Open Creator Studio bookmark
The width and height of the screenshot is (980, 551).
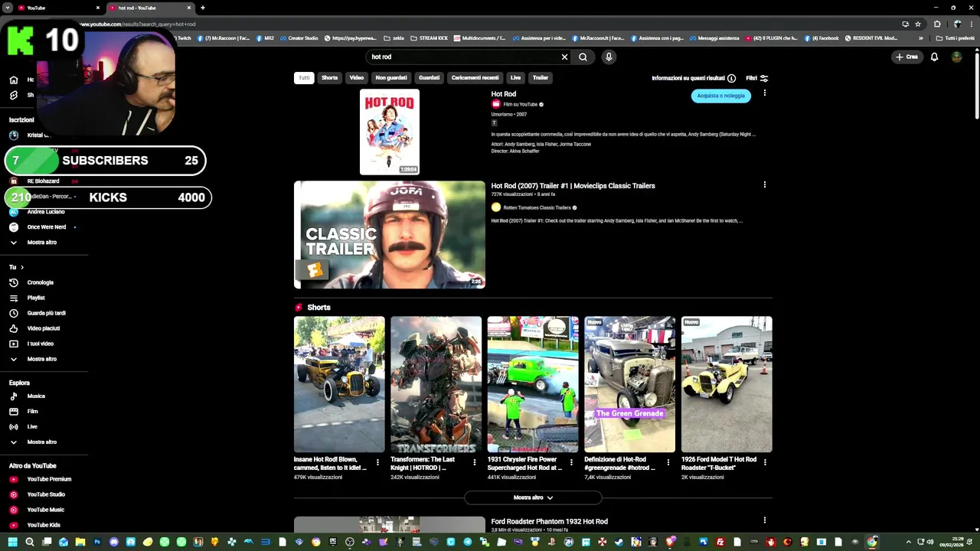coord(299,37)
